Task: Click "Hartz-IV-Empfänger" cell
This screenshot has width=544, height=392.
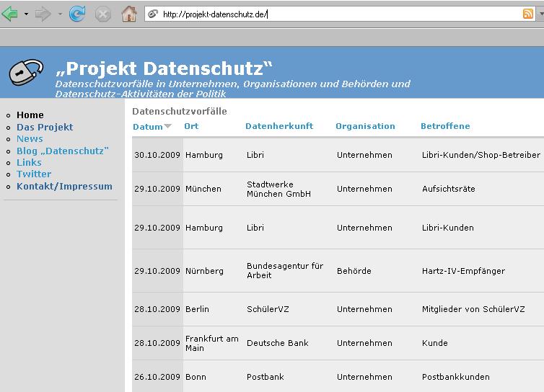Action: pyautogui.click(x=463, y=271)
